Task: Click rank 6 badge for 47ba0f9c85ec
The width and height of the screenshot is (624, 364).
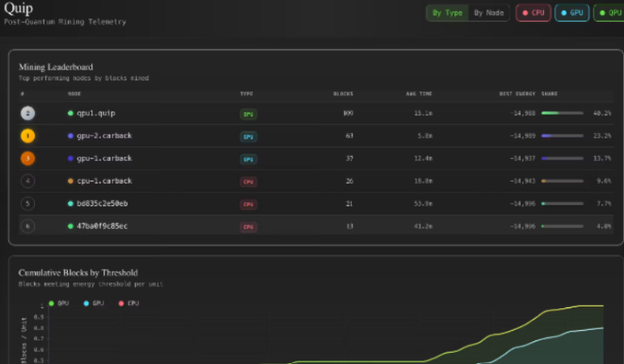Action: click(28, 226)
